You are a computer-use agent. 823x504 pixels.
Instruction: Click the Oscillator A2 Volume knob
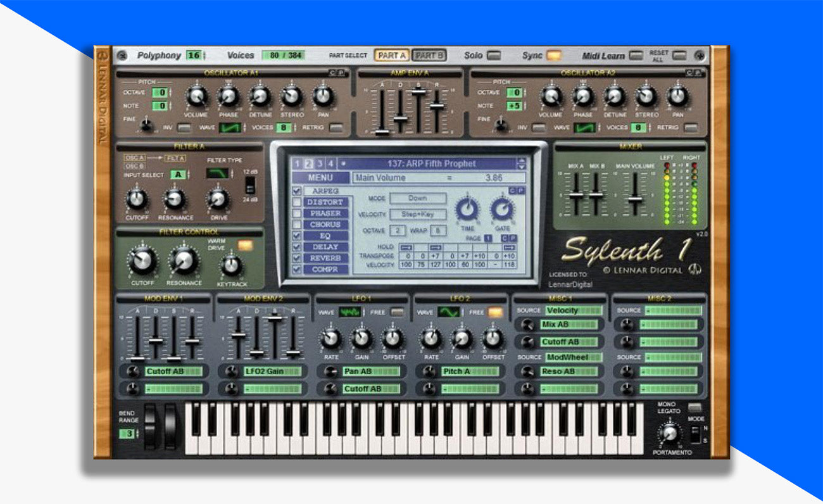pos(551,96)
